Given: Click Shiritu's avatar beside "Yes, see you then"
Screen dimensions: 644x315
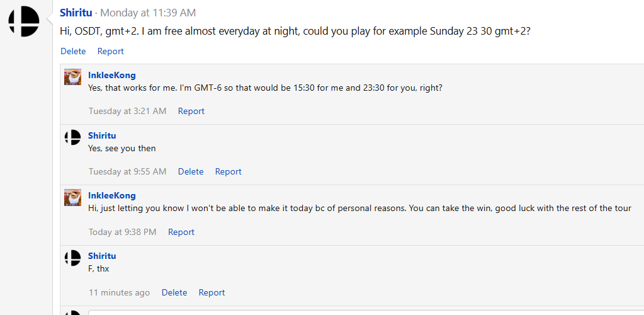Looking at the screenshot, I should [73, 137].
